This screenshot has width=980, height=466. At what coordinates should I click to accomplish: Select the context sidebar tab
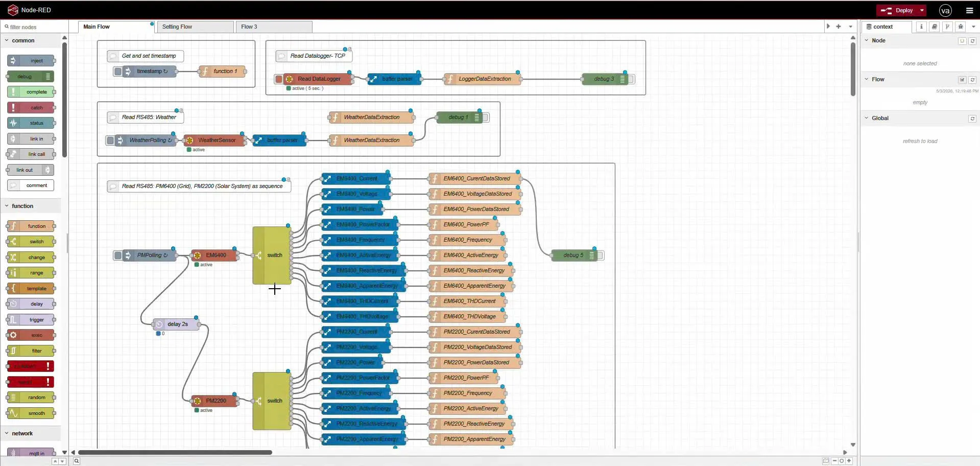(x=887, y=27)
